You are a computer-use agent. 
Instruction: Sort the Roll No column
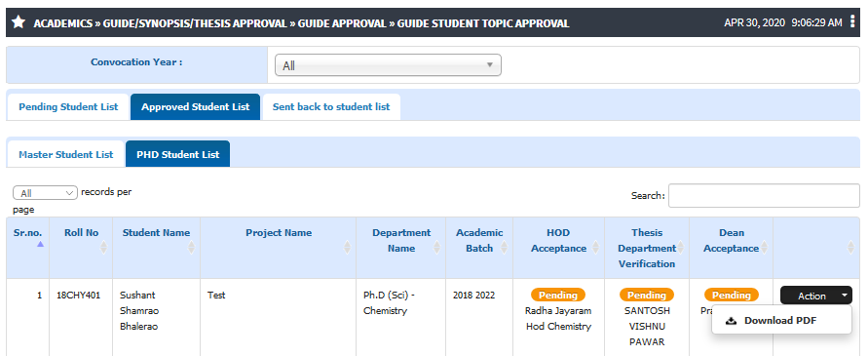click(x=103, y=248)
